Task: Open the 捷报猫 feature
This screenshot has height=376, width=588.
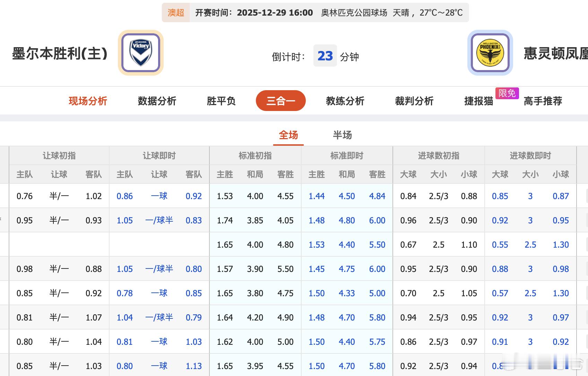Action: (x=478, y=101)
